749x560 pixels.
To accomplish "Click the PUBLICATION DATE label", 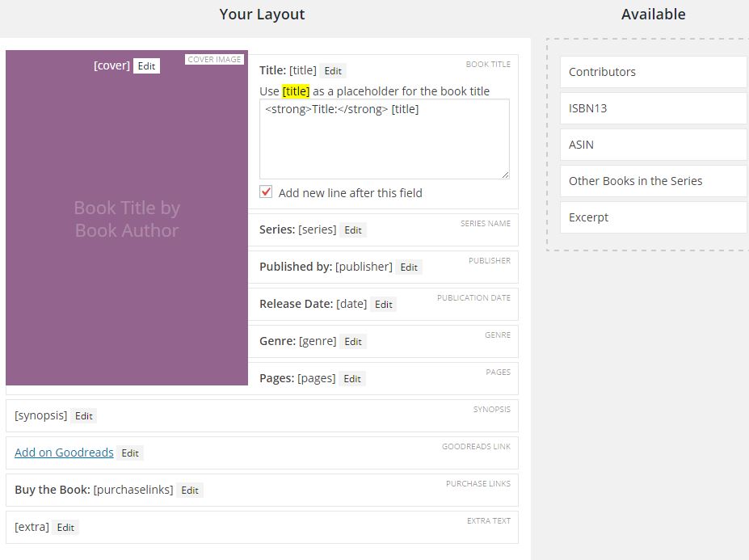I will (473, 297).
